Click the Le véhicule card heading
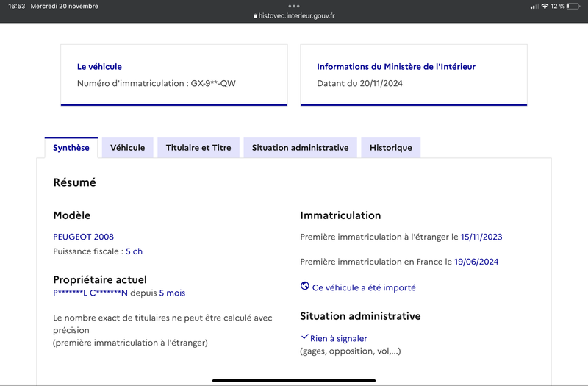Image resolution: width=588 pixels, height=386 pixels. (x=99, y=67)
